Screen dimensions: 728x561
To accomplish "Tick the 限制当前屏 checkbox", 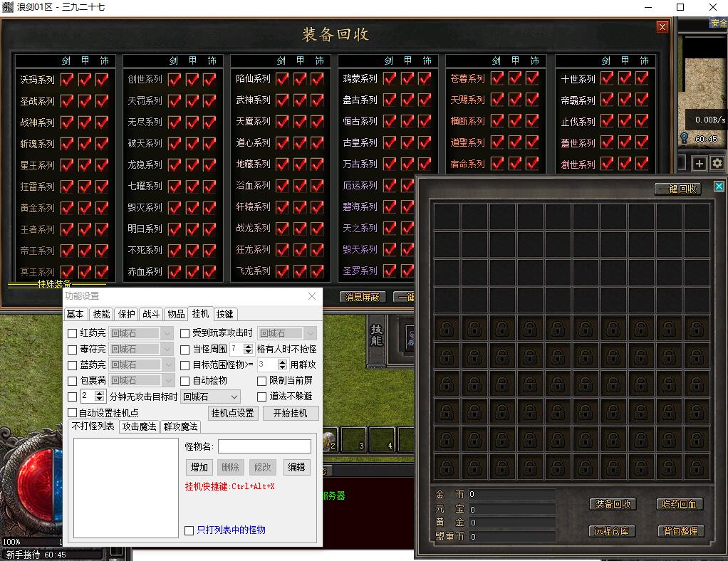I will coord(262,381).
